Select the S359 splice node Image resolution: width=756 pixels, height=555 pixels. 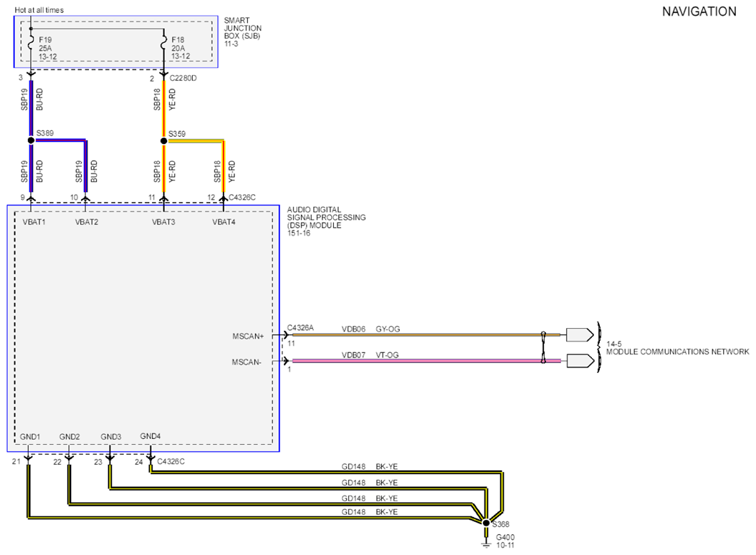[x=164, y=140]
